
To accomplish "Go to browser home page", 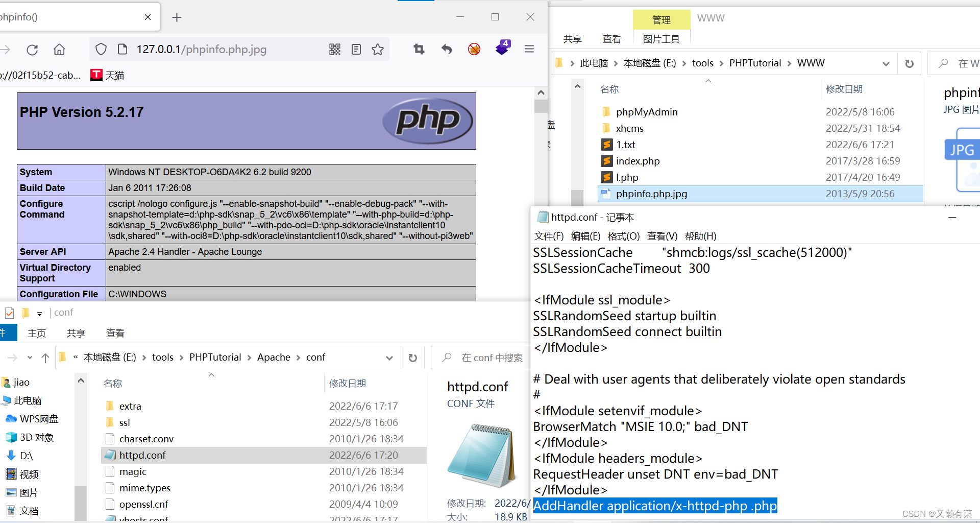I will click(x=59, y=50).
